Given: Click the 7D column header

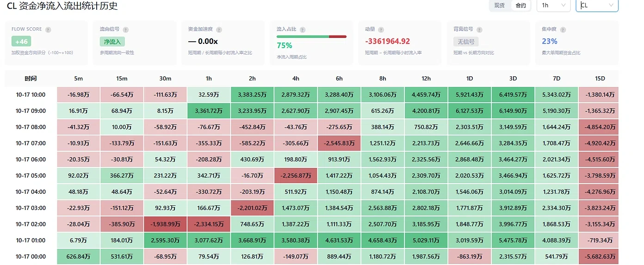Looking at the screenshot, I should (x=557, y=79).
